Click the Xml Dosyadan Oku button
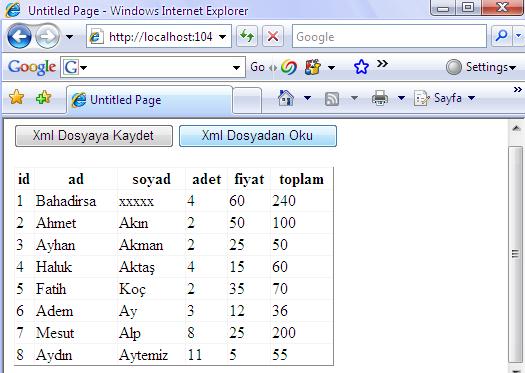Screen dimensions: 525x373 pyautogui.click(x=258, y=136)
